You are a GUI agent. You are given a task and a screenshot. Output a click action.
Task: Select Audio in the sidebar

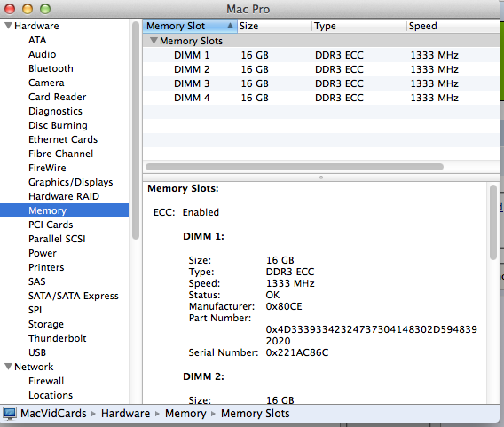tap(42, 54)
